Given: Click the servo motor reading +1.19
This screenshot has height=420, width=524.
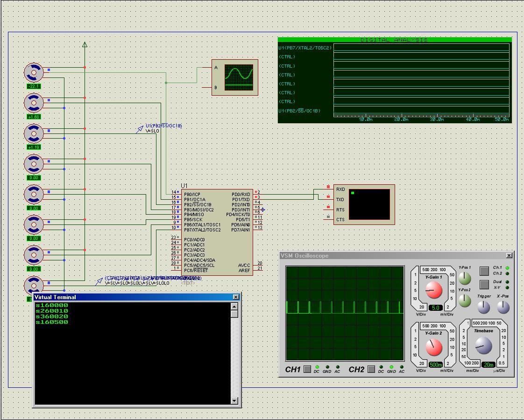Looking at the screenshot, I should (34, 133).
